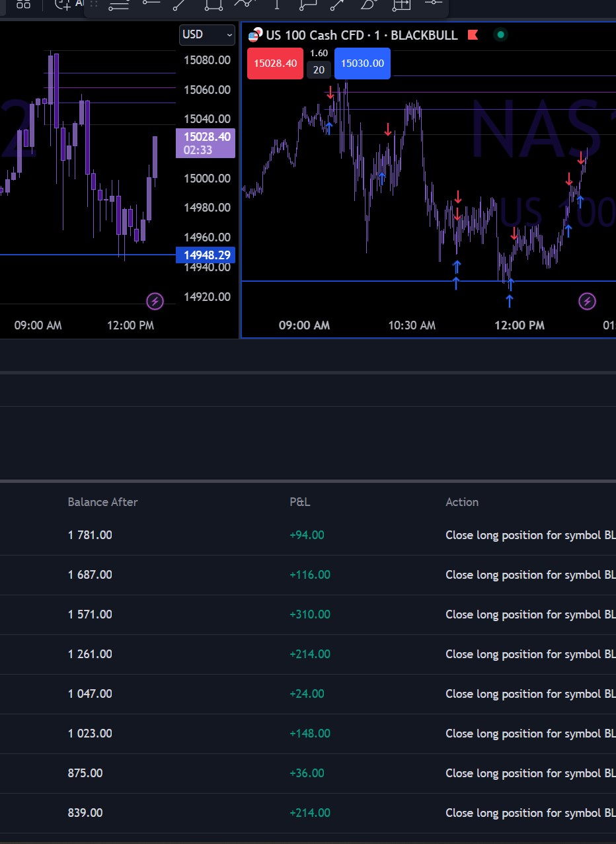Click the red sell button at 15028.40
616x844 pixels.
(x=275, y=63)
